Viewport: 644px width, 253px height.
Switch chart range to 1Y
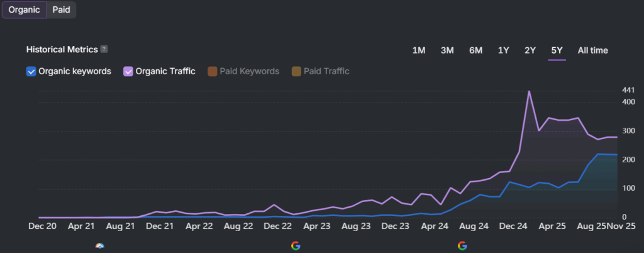point(503,50)
